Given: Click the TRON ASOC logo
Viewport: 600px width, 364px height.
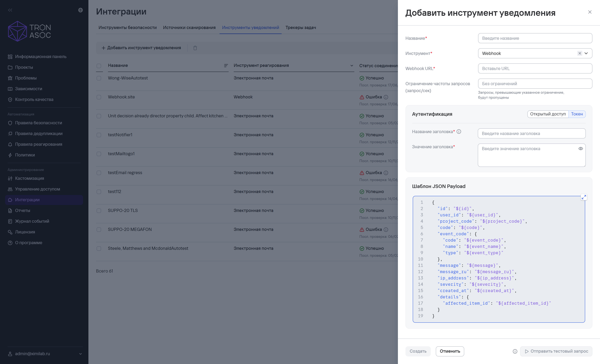Looking at the screenshot, I should tap(30, 31).
